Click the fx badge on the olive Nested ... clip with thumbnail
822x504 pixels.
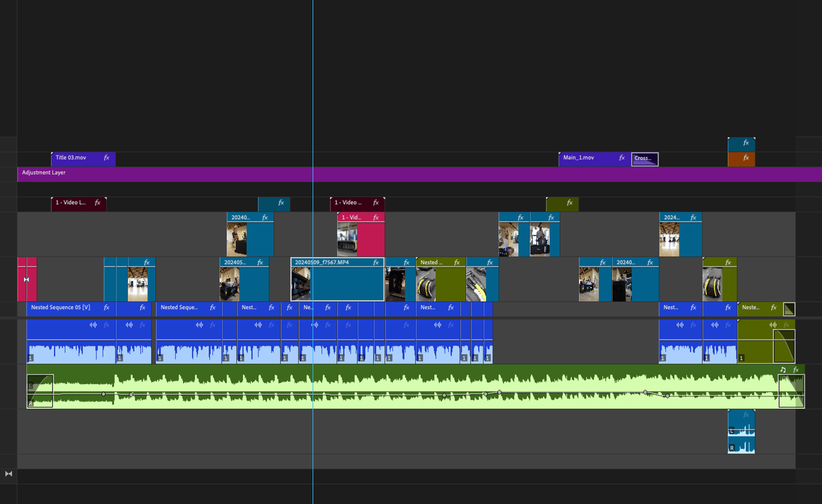point(457,263)
